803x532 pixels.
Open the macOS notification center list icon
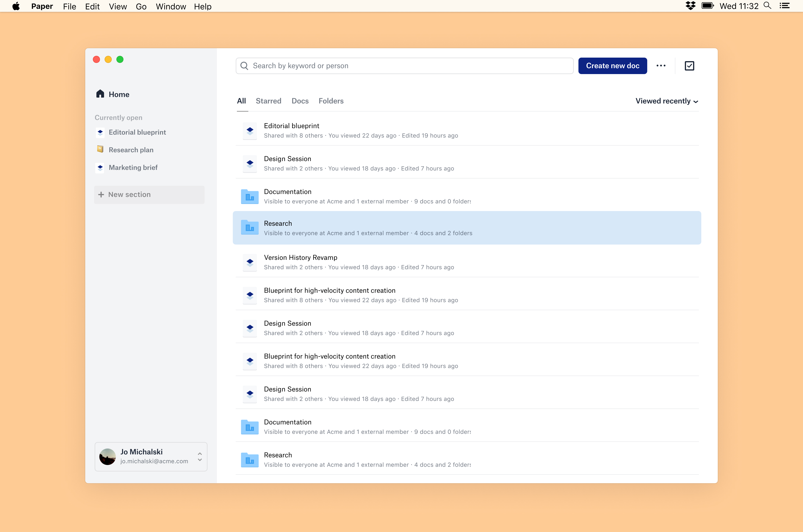point(785,6)
